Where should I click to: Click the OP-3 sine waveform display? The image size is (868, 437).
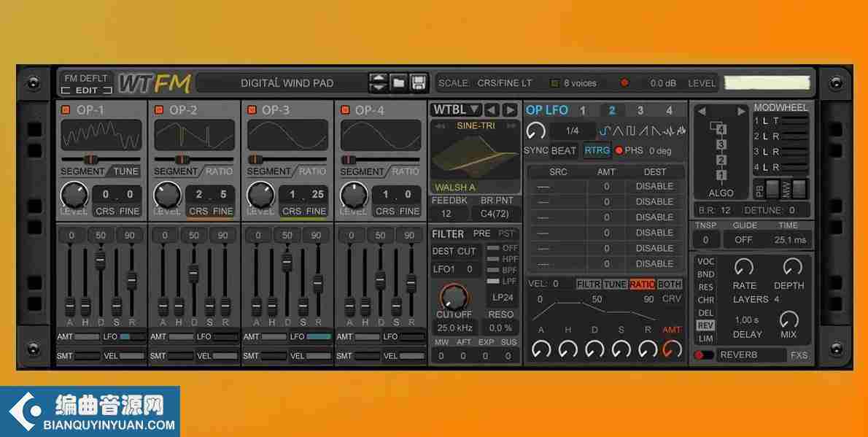pyautogui.click(x=287, y=135)
